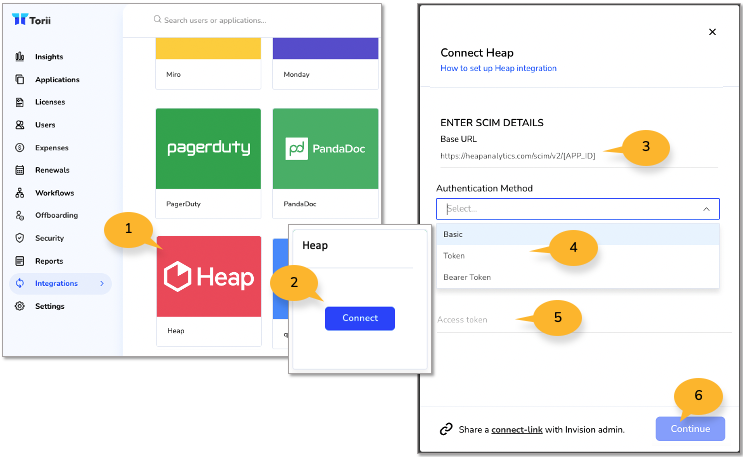Screen dimensions: 743x457
Task: Open Workflows section
Action: pyautogui.click(x=54, y=192)
